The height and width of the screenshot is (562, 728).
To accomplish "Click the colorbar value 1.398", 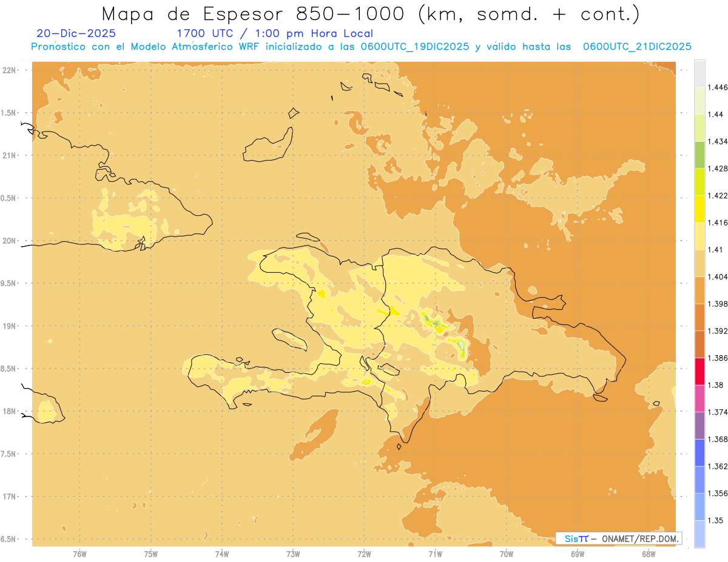I will [x=718, y=304].
